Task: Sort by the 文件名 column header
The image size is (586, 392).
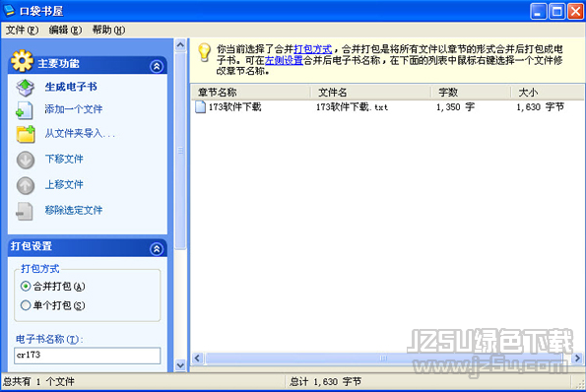Action: point(371,93)
